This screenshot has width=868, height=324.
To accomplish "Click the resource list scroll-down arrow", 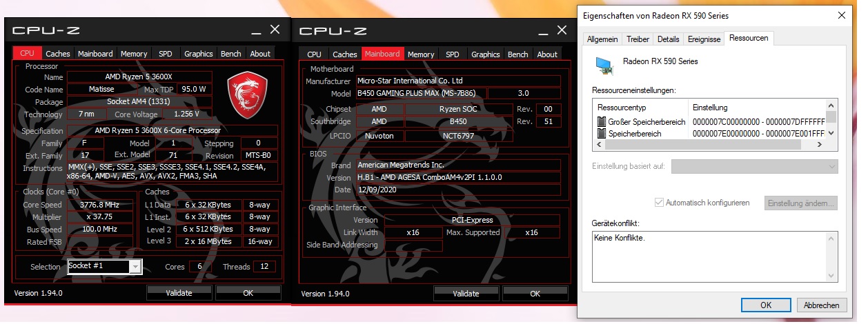I will pyautogui.click(x=831, y=134).
